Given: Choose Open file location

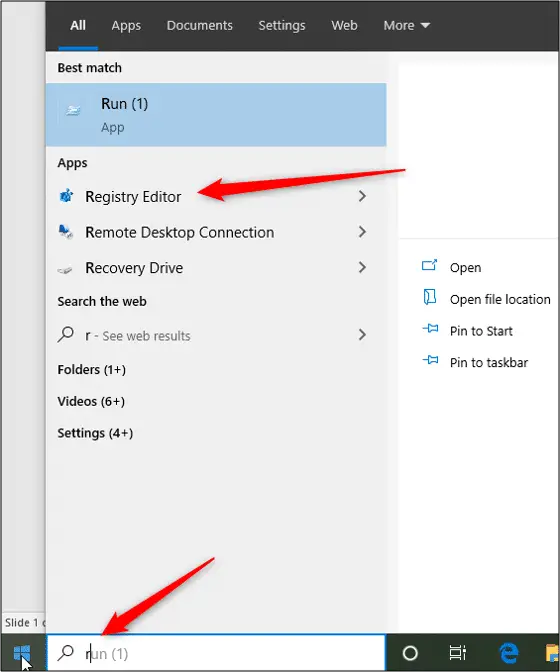Looking at the screenshot, I should tap(500, 299).
